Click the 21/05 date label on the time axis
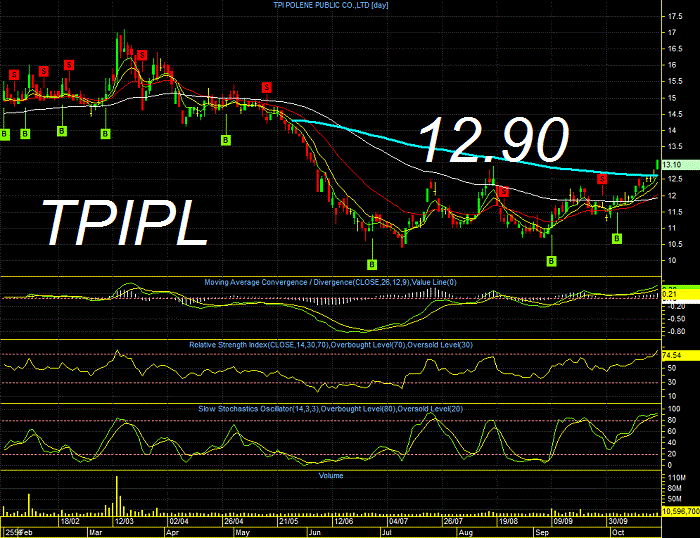 pyautogui.click(x=288, y=521)
